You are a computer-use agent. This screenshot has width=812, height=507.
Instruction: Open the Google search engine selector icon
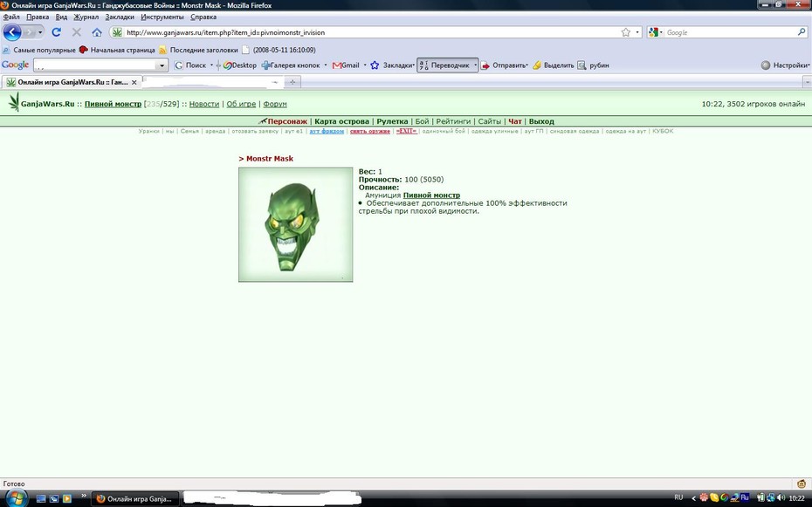pyautogui.click(x=654, y=32)
